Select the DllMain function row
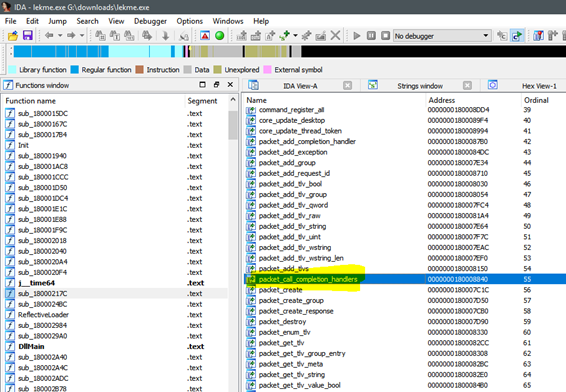Screen dimensions: 566x392 pos(116,347)
